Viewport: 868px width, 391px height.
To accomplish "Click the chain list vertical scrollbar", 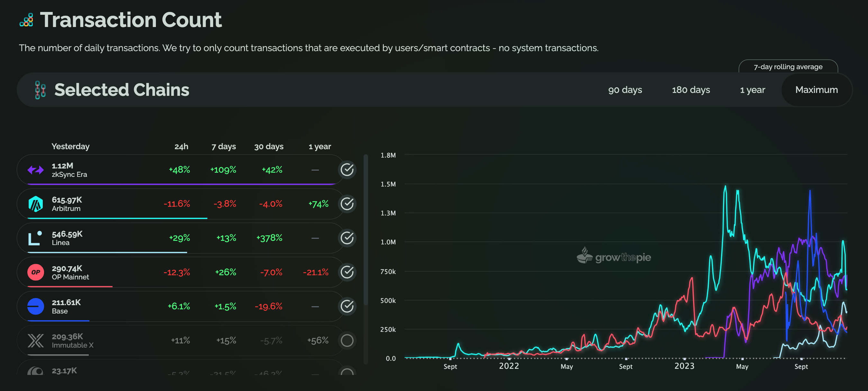I will (366, 229).
